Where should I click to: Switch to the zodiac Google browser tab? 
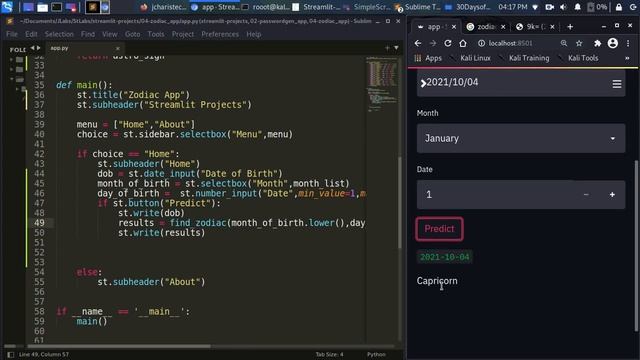point(486,27)
